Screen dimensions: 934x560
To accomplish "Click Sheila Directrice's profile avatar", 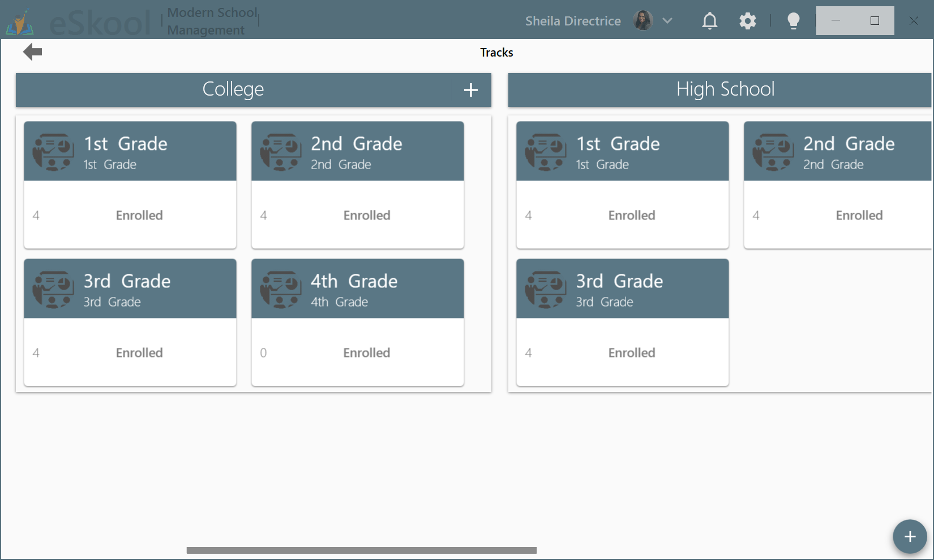I will pyautogui.click(x=642, y=20).
